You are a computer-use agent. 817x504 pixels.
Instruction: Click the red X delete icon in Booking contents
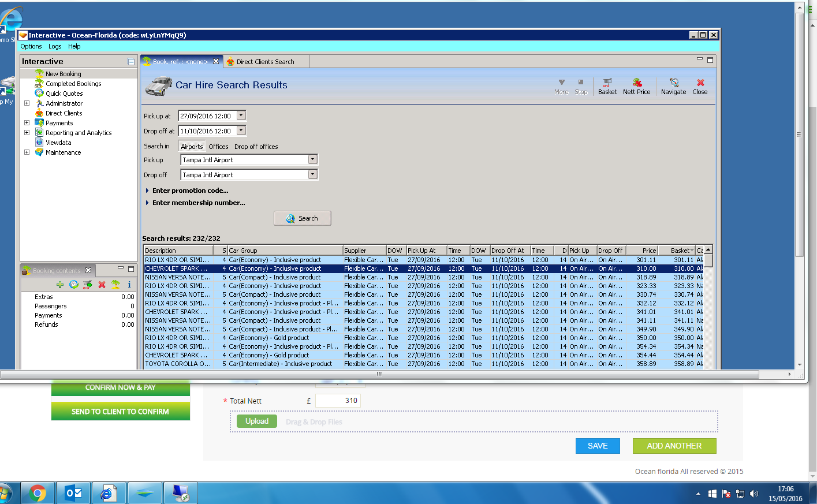tap(102, 285)
